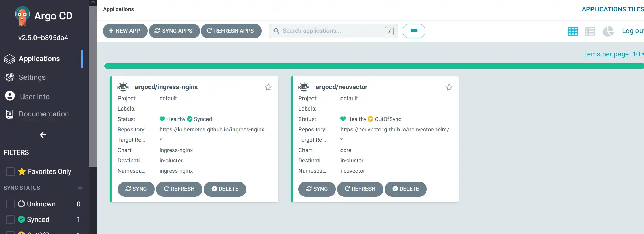Click the User Info avatar icon

click(x=10, y=96)
